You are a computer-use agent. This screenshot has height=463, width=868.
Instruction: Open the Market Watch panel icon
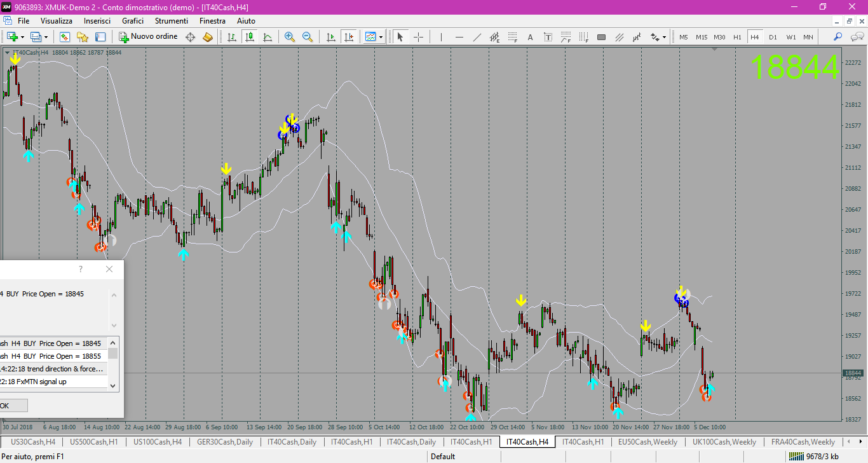(65, 37)
